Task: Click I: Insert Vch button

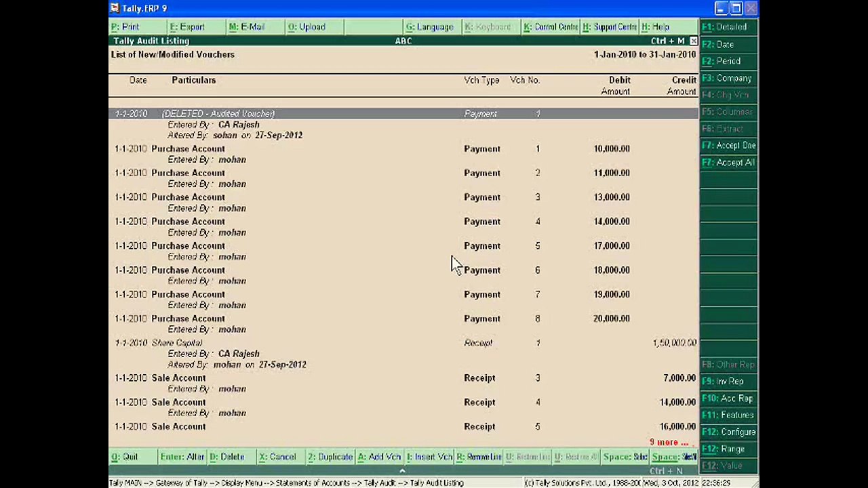Action: [429, 457]
